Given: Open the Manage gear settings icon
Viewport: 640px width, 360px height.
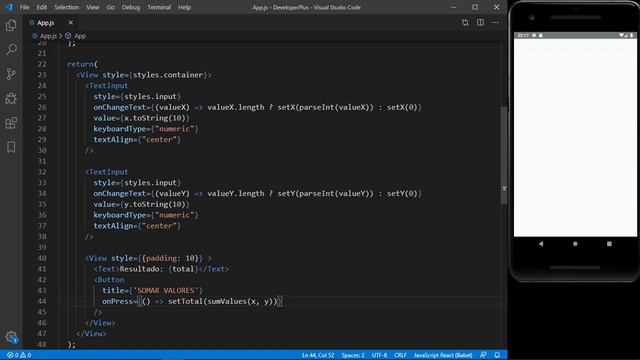Looking at the screenshot, I should pyautogui.click(x=11, y=337).
